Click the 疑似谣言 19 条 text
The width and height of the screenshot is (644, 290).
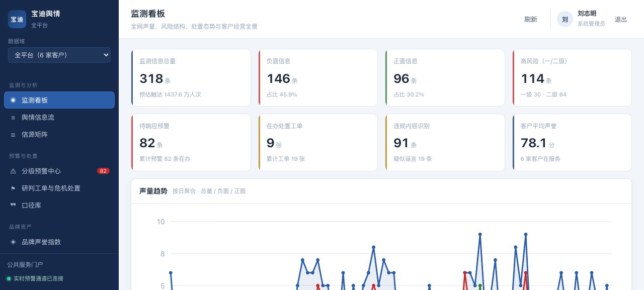(413, 159)
